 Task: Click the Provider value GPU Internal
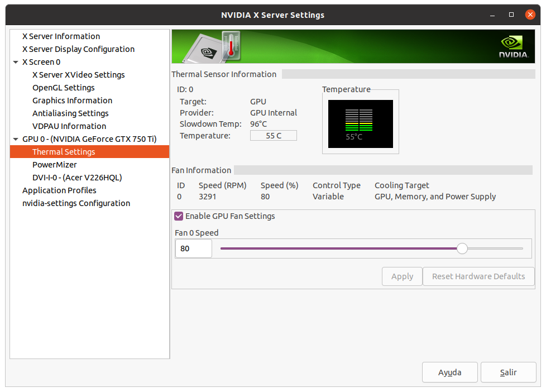coord(274,113)
